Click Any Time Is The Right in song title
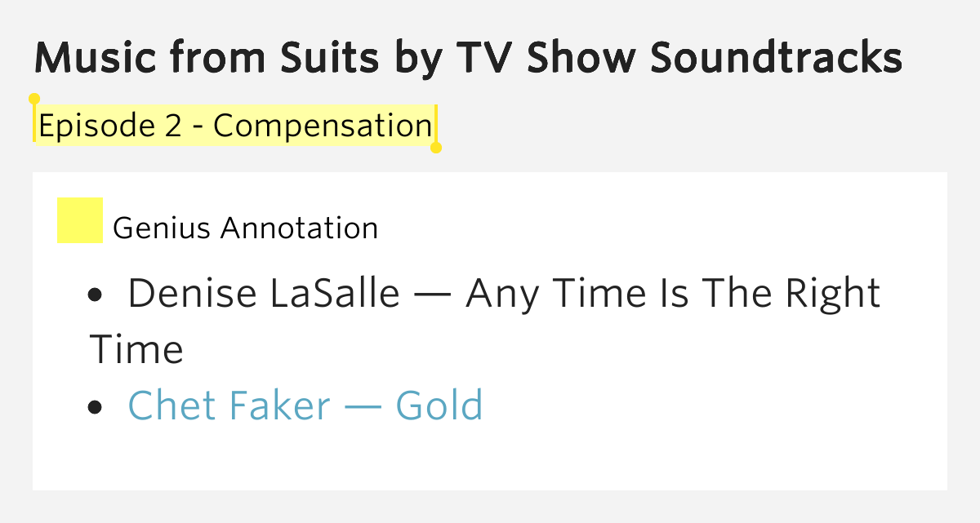This screenshot has height=523, width=980. [673, 293]
